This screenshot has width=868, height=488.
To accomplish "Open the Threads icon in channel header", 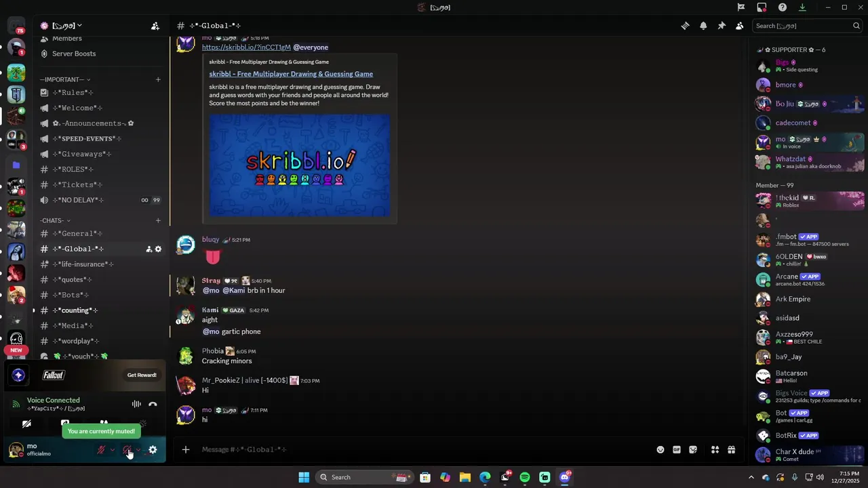I will (x=685, y=26).
